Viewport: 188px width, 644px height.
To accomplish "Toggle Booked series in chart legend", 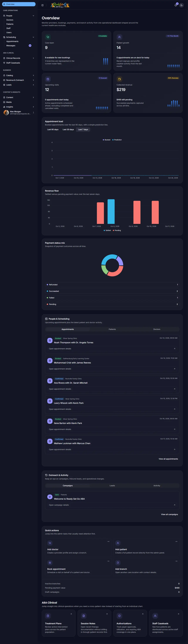I will click(106, 140).
